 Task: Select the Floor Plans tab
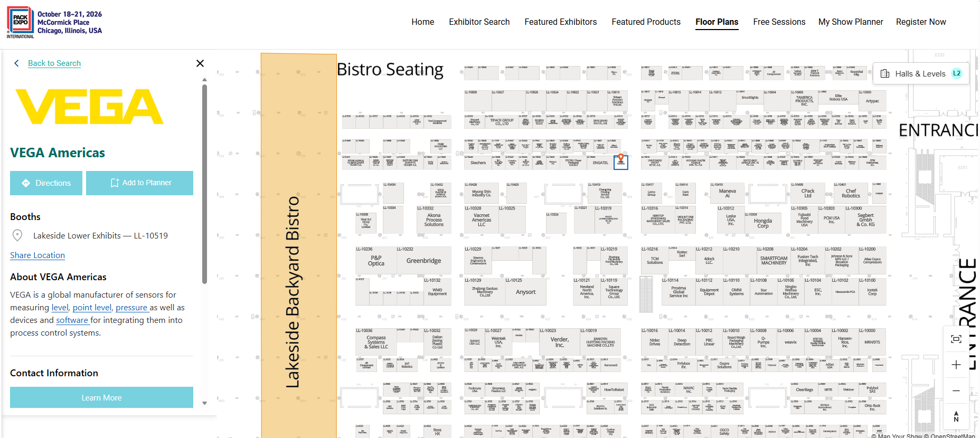717,22
